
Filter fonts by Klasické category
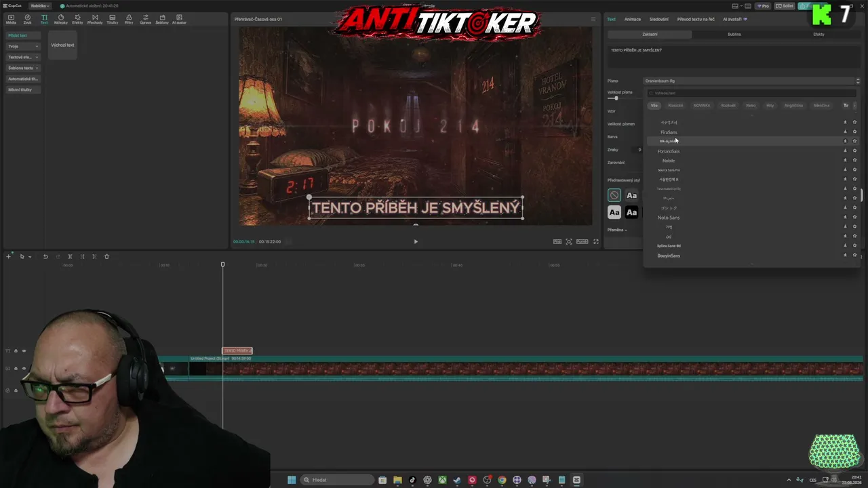click(x=675, y=105)
